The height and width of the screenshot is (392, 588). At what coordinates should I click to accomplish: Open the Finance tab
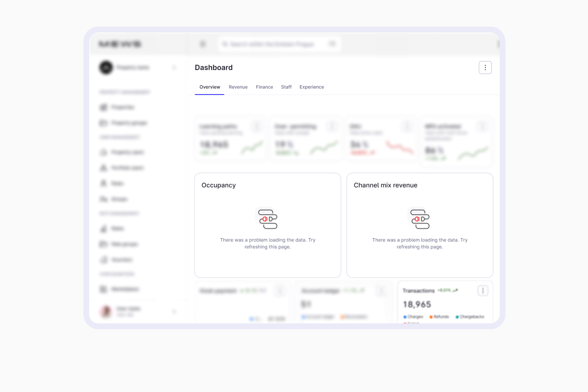(264, 87)
